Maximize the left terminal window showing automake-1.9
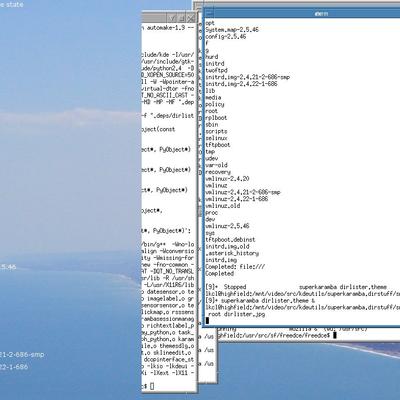The width and height of the screenshot is (400, 400). pos(182,17)
